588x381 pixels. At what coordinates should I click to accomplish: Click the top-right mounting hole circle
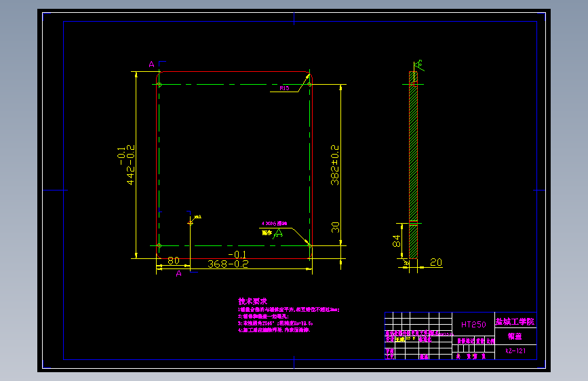310,84
